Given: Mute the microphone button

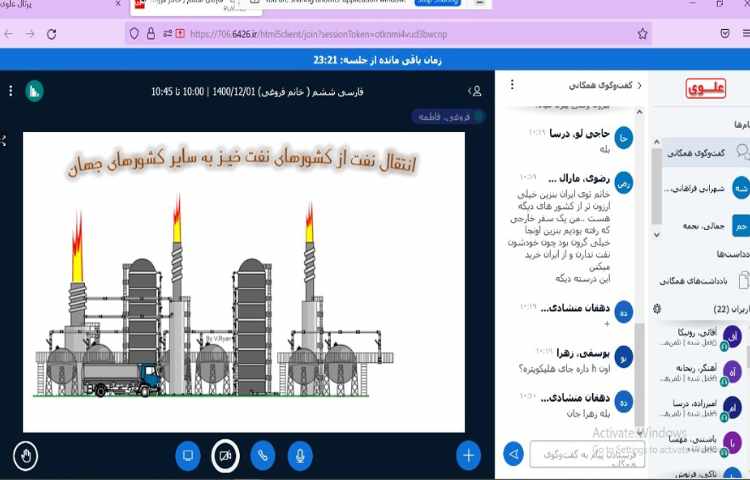Looking at the screenshot, I should pos(300,456).
